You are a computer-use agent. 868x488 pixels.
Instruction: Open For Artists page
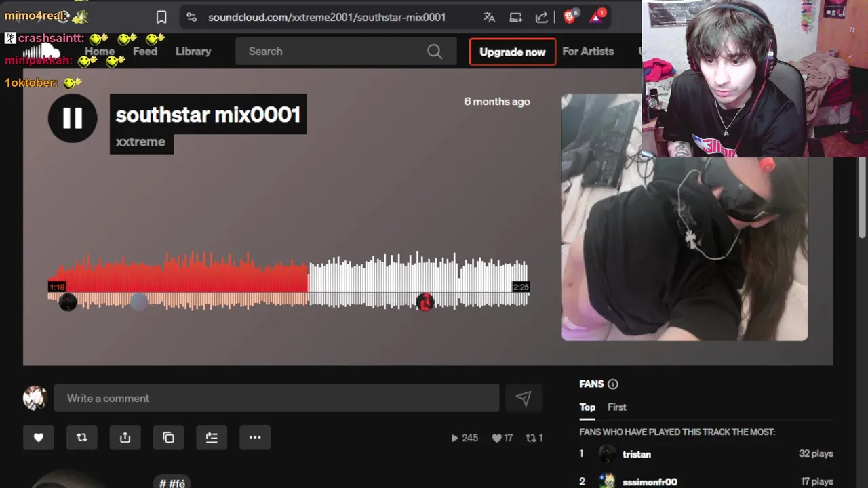click(588, 52)
